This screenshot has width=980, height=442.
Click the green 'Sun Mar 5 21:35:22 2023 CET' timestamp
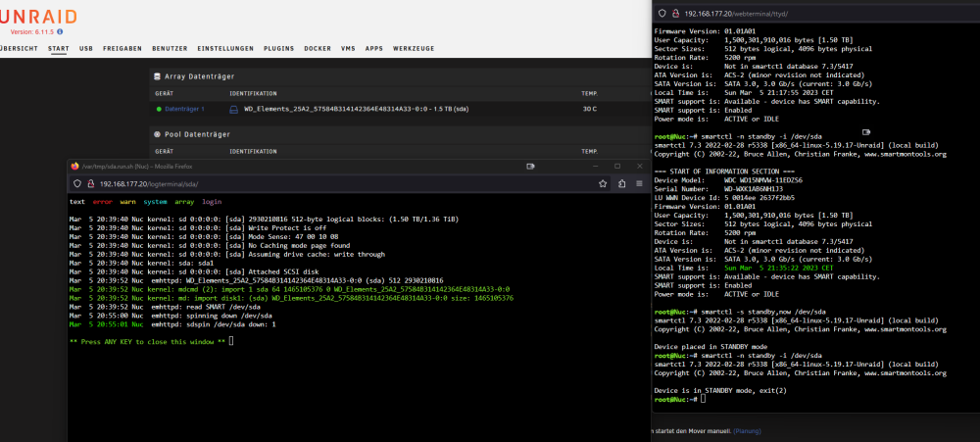tap(778, 268)
